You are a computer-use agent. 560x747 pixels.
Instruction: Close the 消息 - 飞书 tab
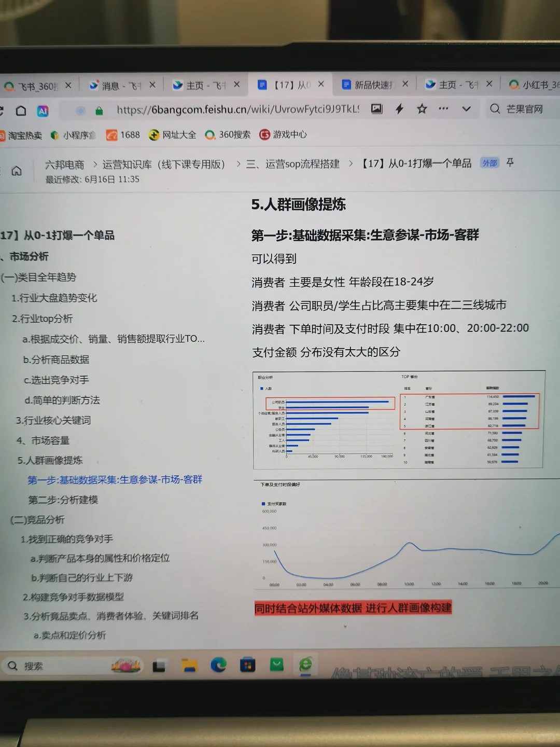152,85
